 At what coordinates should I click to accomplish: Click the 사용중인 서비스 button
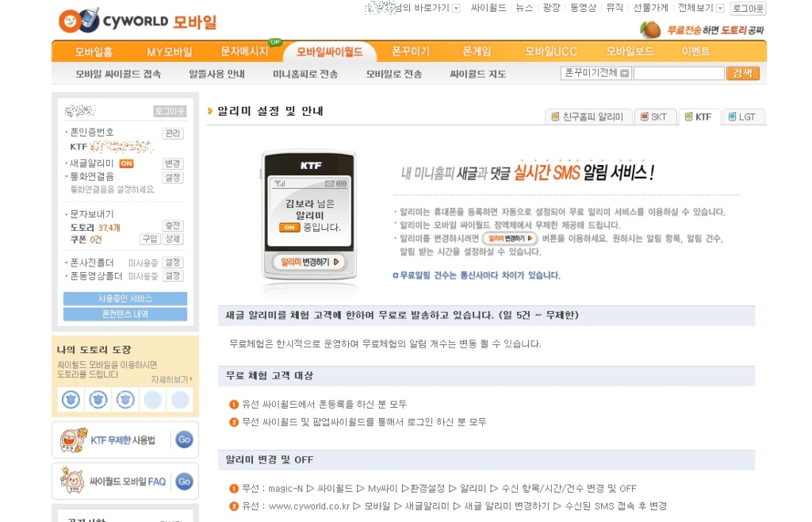click(x=125, y=298)
